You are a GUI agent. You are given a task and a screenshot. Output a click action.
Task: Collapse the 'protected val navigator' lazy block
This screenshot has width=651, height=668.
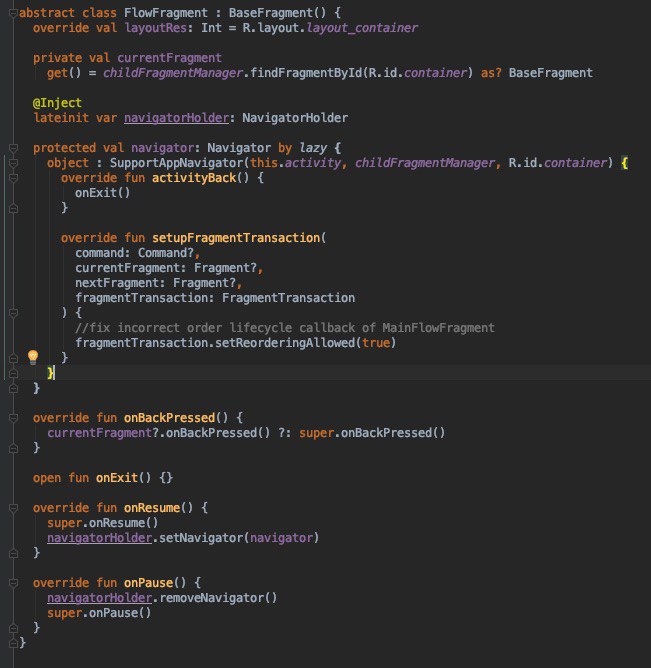(13, 148)
